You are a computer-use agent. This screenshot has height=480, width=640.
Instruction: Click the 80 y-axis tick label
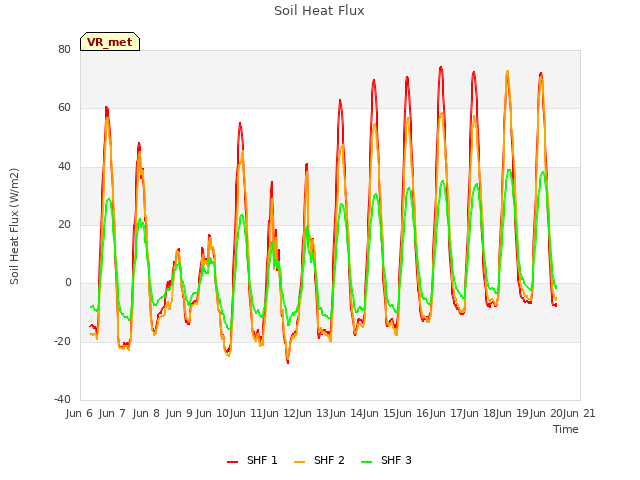click(64, 49)
